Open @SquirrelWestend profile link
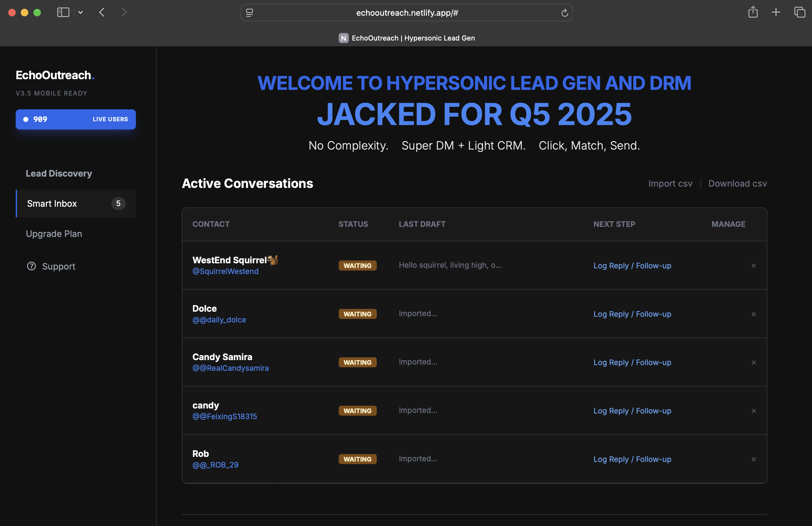This screenshot has height=526, width=812. point(225,271)
